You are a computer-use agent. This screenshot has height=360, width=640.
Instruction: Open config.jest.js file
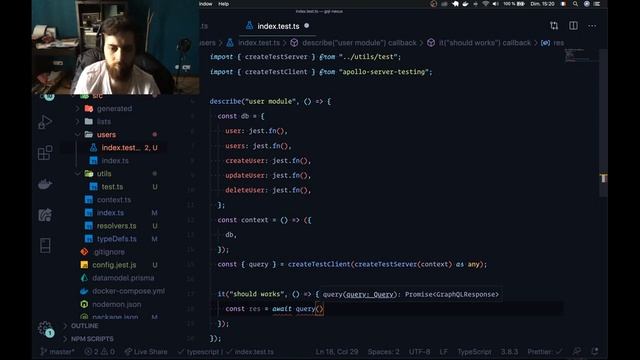coord(114,265)
